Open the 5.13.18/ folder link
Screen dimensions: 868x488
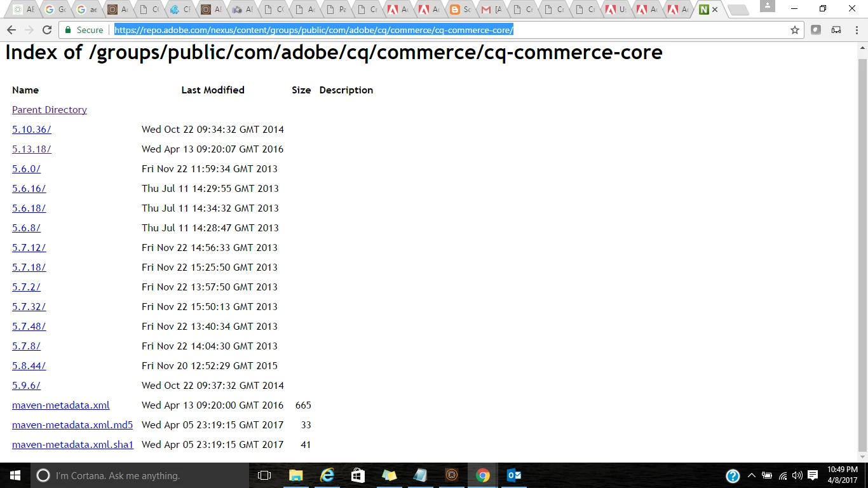tap(32, 149)
